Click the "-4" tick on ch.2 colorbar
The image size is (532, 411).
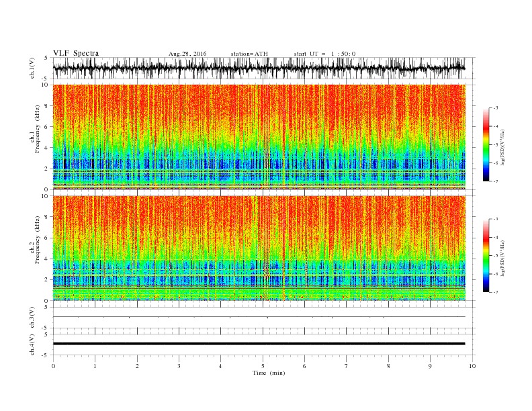496,237
